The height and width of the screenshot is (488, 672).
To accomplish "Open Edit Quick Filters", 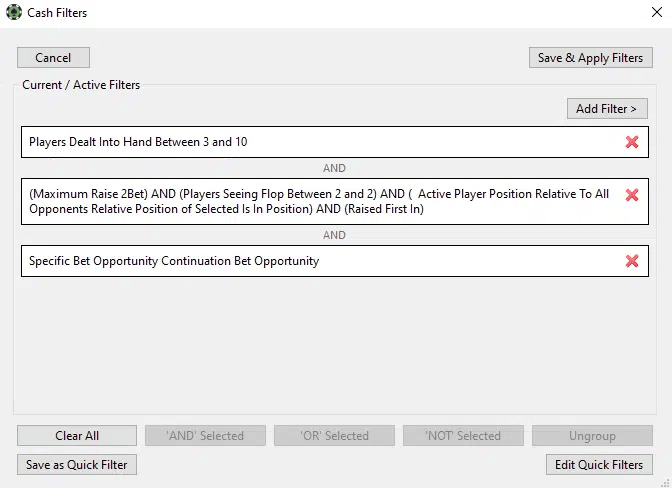I will pyautogui.click(x=599, y=464).
